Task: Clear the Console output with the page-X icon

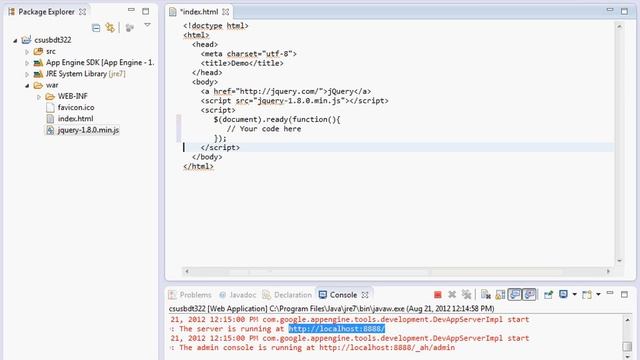Action: (x=485, y=295)
